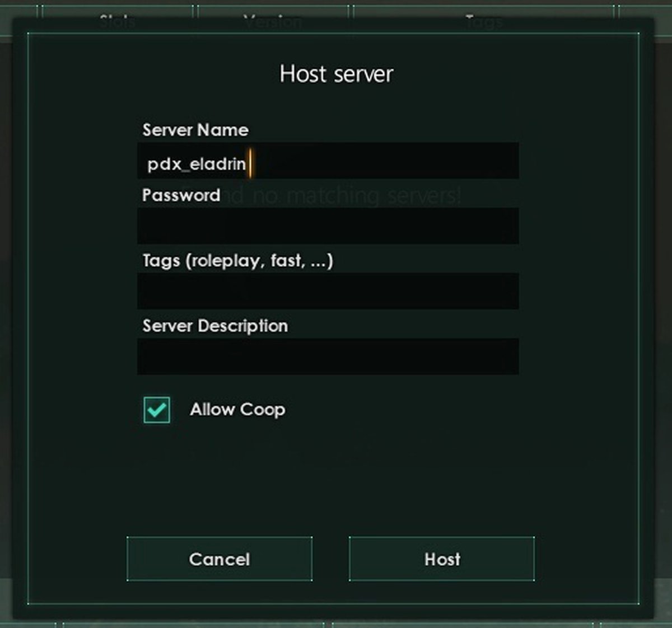The image size is (672, 628).
Task: Focus the Server Name input field
Action: click(328, 161)
